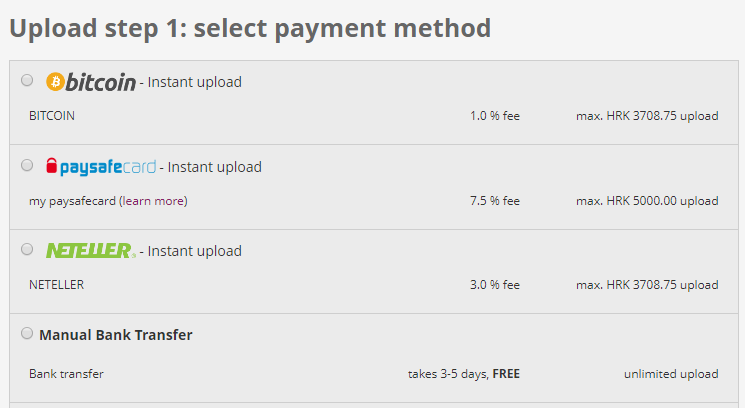Select the paysafecard radio button
Screen dimensions: 745x408
coord(27,165)
